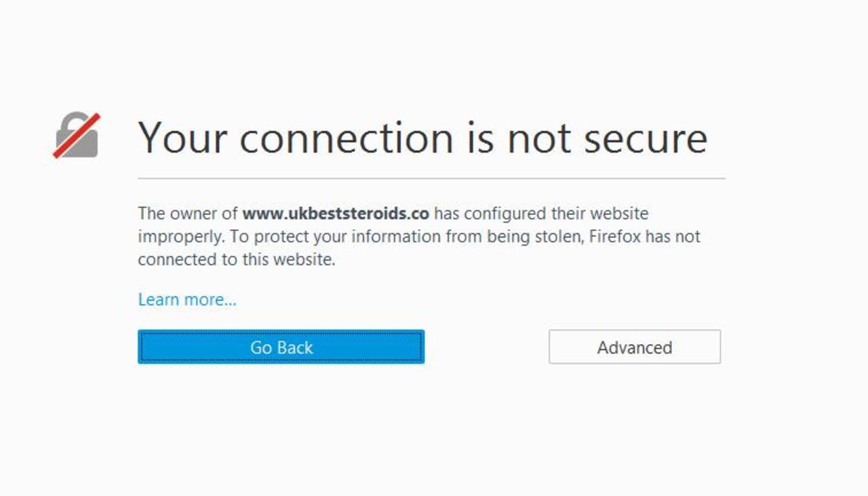This screenshot has height=496, width=868.
Task: Click the word "connection" in the heading
Action: pos(346,138)
